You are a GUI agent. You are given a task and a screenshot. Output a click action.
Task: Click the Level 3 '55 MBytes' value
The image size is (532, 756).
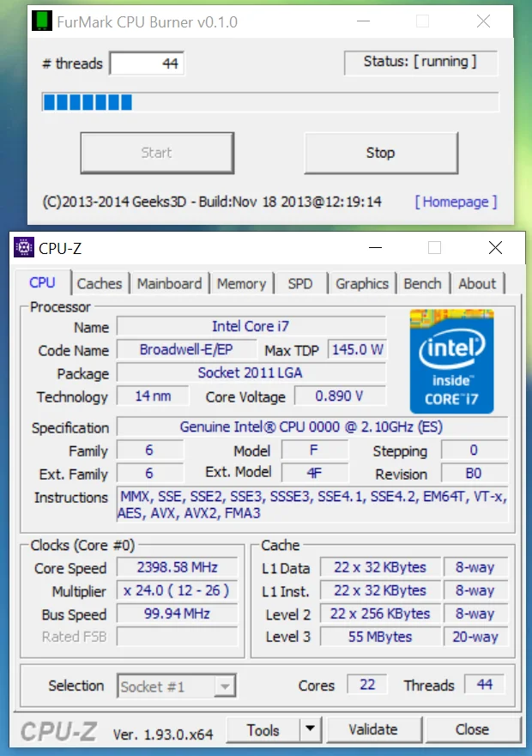(380, 637)
